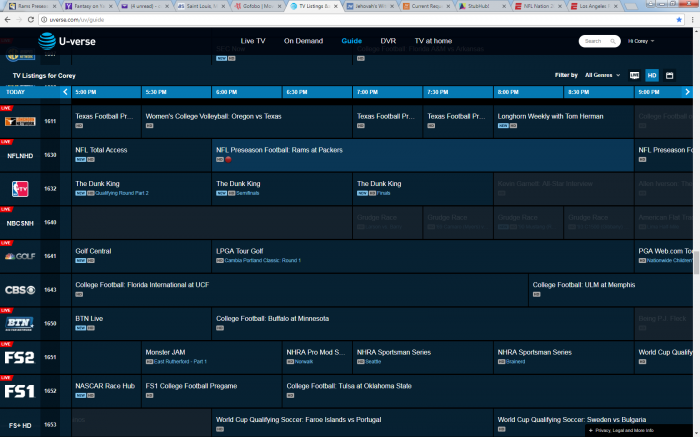This screenshot has width=700, height=437.
Task: Open NHRA Sportsman Series Brainerd listing
Action: click(x=563, y=358)
